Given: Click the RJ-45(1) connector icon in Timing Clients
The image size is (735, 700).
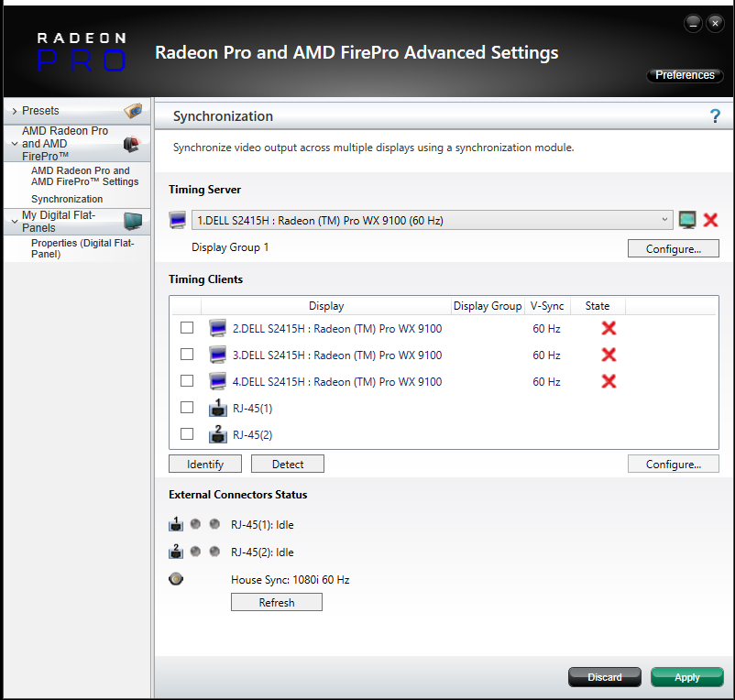Looking at the screenshot, I should (x=217, y=408).
